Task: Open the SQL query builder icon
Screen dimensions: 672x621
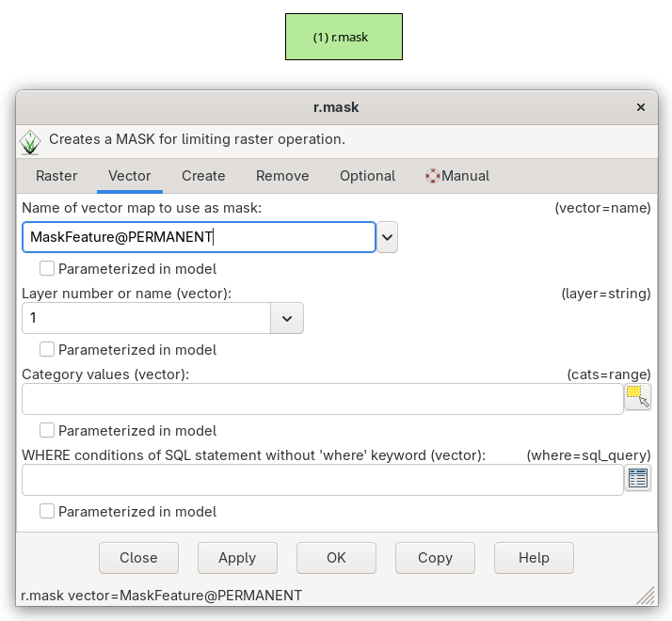Action: click(x=637, y=478)
